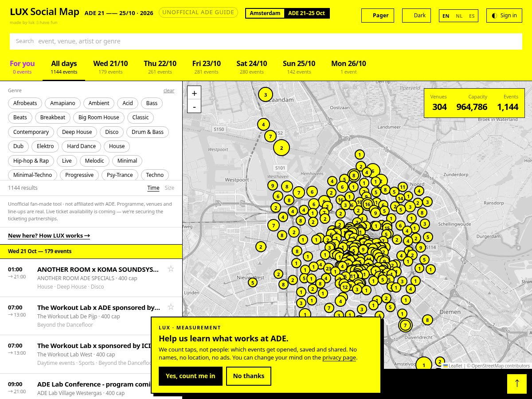532x399 pixels.
Task: Filter by Psy-Trance genre
Action: coord(120,175)
